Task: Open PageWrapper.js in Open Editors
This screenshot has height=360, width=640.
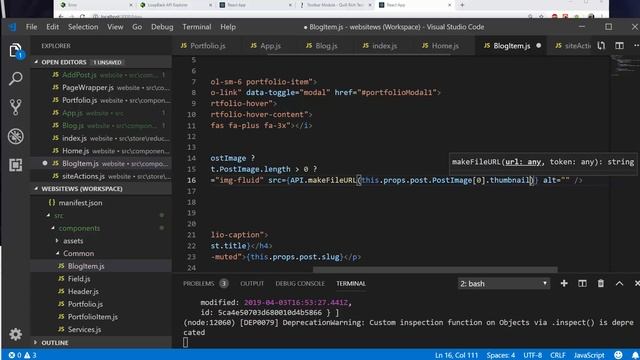Action: coord(101,87)
